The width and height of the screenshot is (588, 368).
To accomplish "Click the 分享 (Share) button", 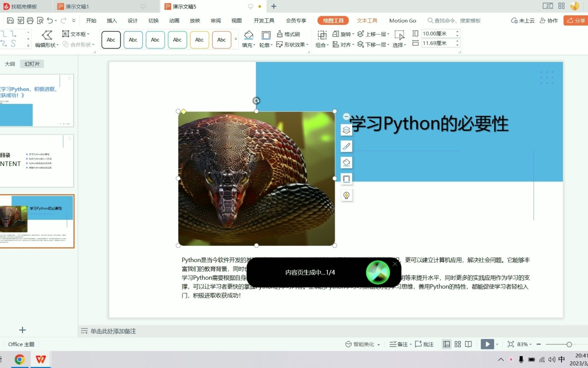I will pos(576,20).
